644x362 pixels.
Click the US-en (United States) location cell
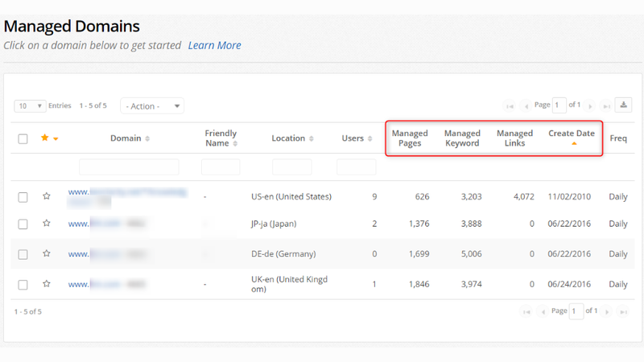click(x=291, y=196)
